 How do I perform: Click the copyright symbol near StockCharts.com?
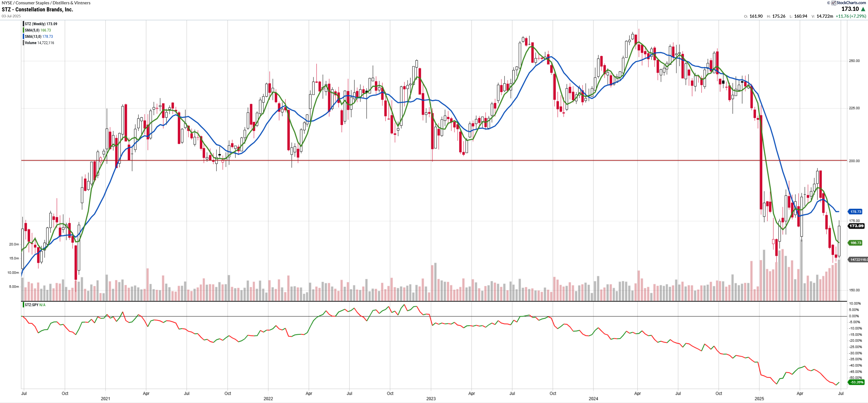(x=829, y=3)
